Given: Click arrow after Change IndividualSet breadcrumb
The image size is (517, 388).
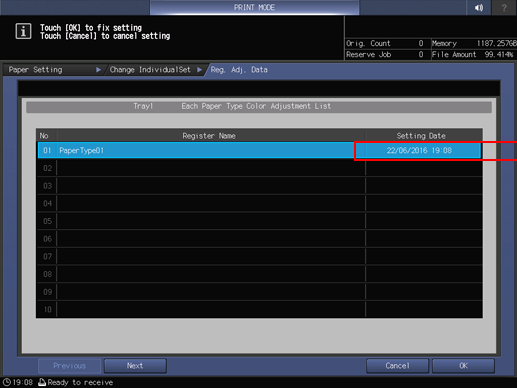Looking at the screenshot, I should point(199,70).
